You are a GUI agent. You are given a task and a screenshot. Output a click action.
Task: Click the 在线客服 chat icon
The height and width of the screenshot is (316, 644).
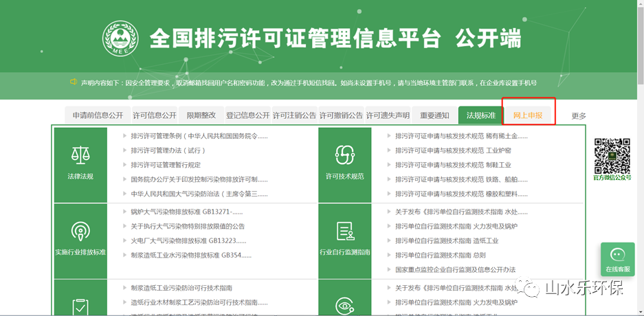coord(618,260)
